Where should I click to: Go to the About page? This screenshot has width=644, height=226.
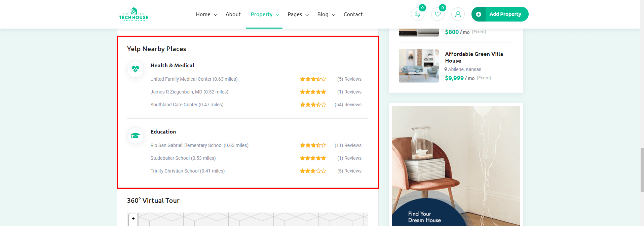[233, 14]
